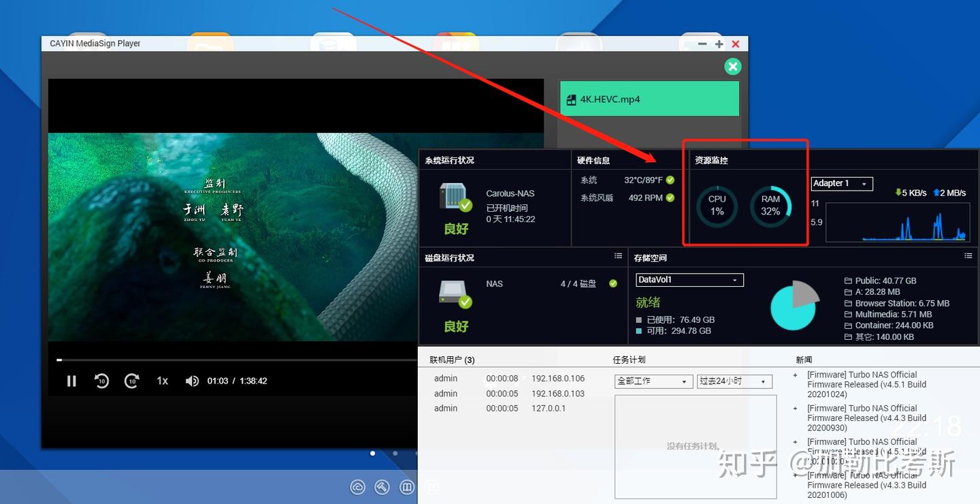Change playback speed via the 1x button
This screenshot has width=980, height=504.
pos(162,381)
